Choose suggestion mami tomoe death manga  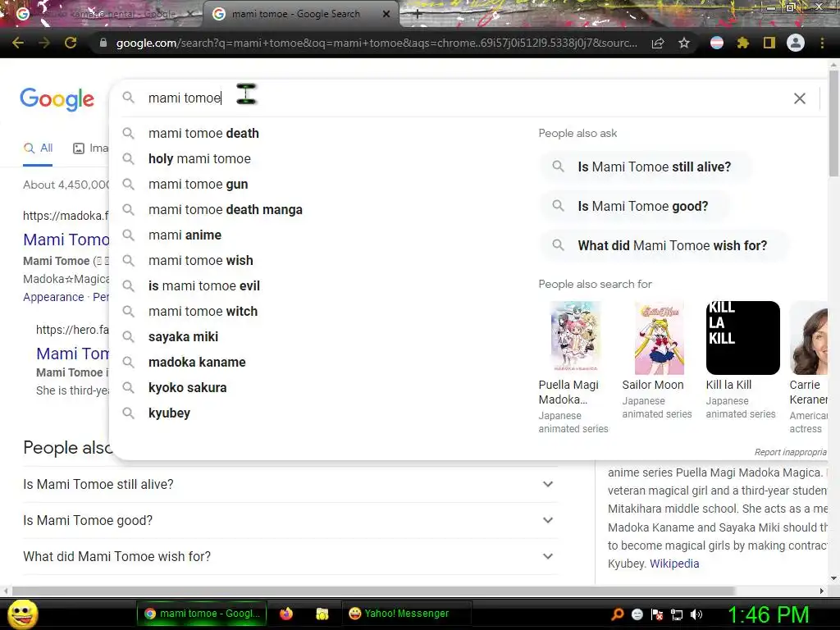pyautogui.click(x=225, y=209)
